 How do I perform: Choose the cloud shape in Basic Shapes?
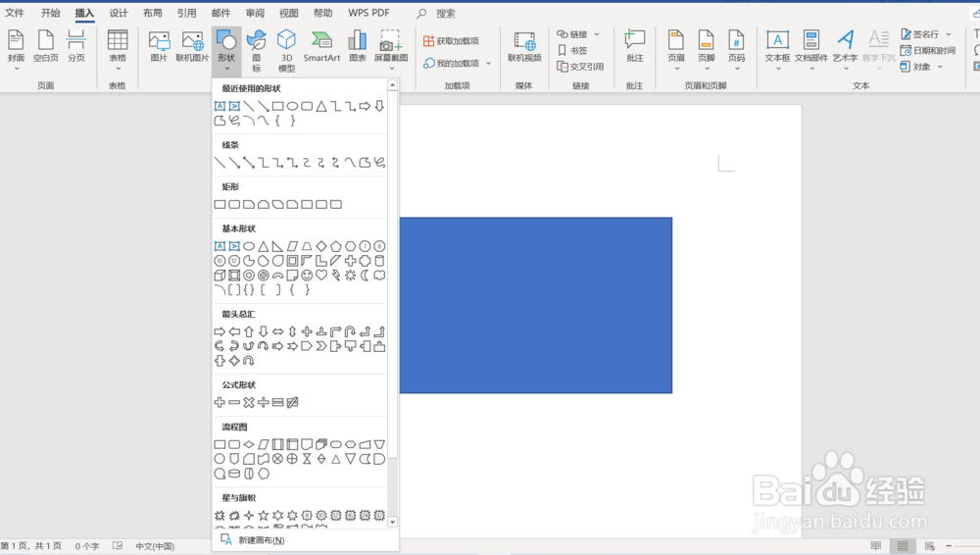(x=379, y=276)
